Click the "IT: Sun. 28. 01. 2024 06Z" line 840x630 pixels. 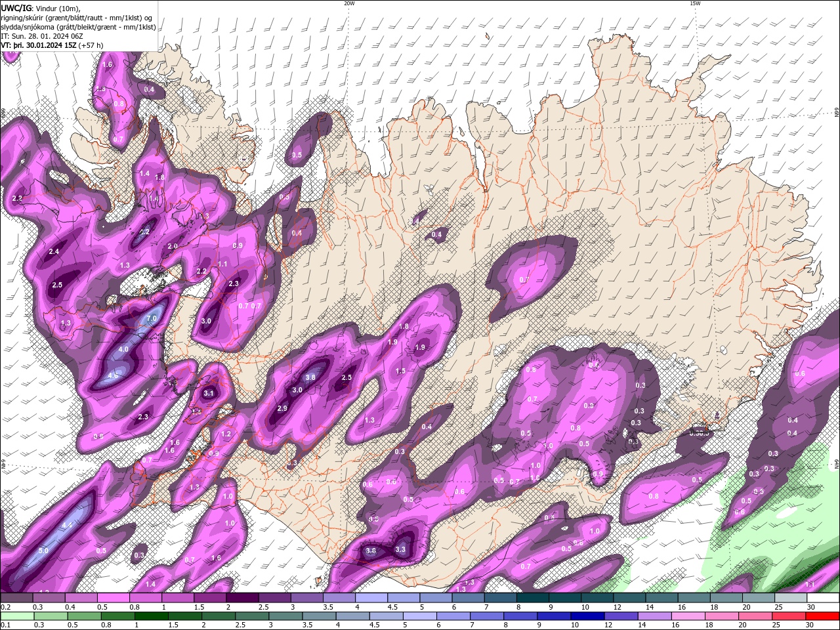point(41,36)
